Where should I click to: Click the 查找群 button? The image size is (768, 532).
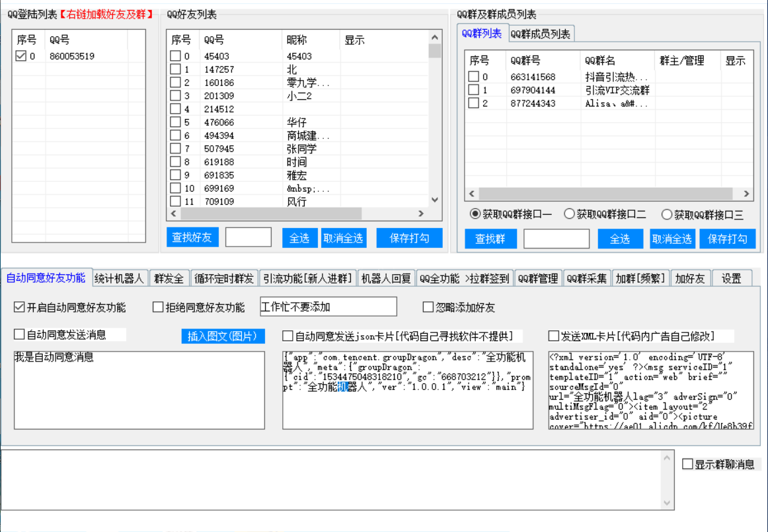coord(490,239)
